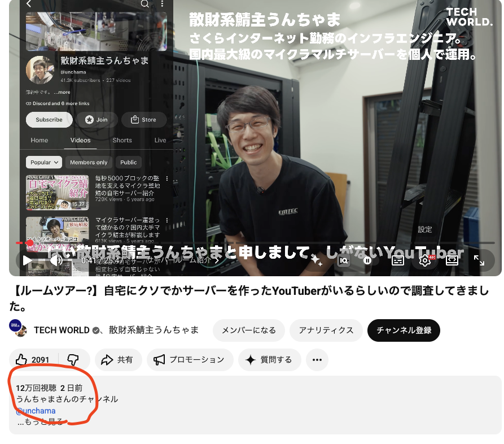
Task: Play the video with the play button
Action: coord(27,260)
